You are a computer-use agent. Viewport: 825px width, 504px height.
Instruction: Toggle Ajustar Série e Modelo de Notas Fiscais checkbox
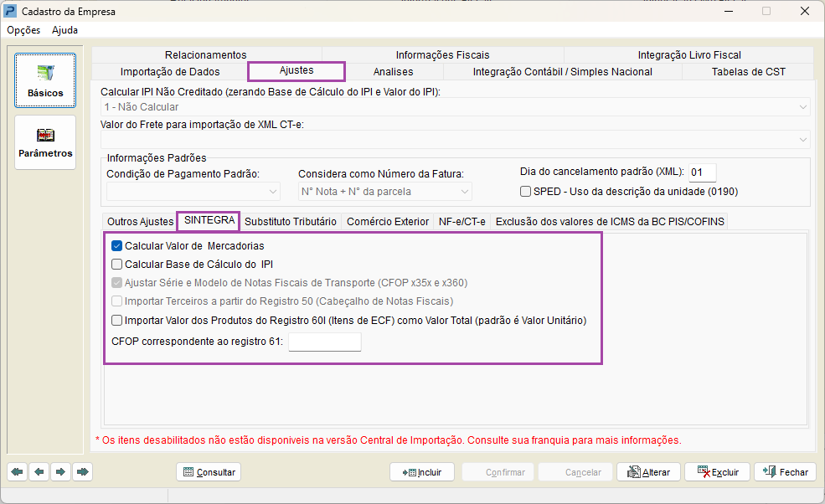point(116,282)
